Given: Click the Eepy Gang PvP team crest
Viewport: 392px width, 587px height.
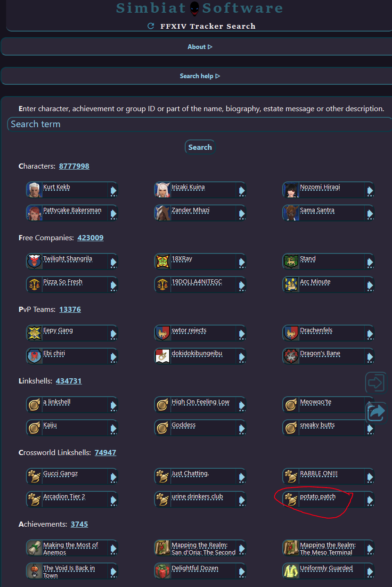Looking at the screenshot, I should [x=34, y=333].
